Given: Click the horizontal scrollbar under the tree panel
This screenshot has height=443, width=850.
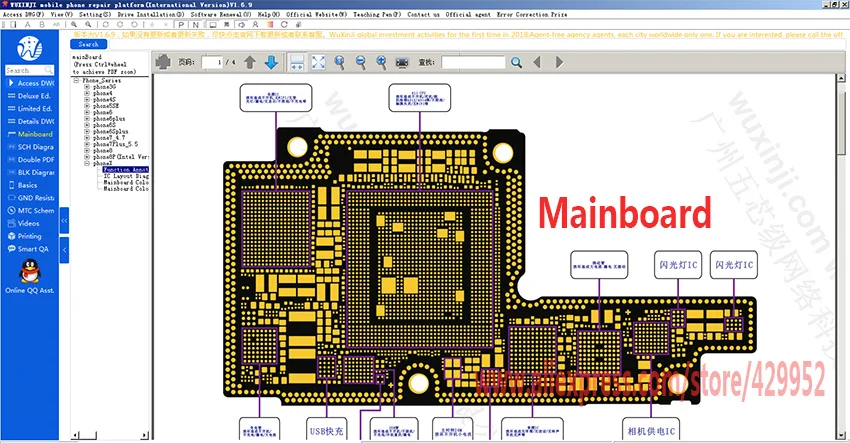Looking at the screenshot, I should [110, 435].
